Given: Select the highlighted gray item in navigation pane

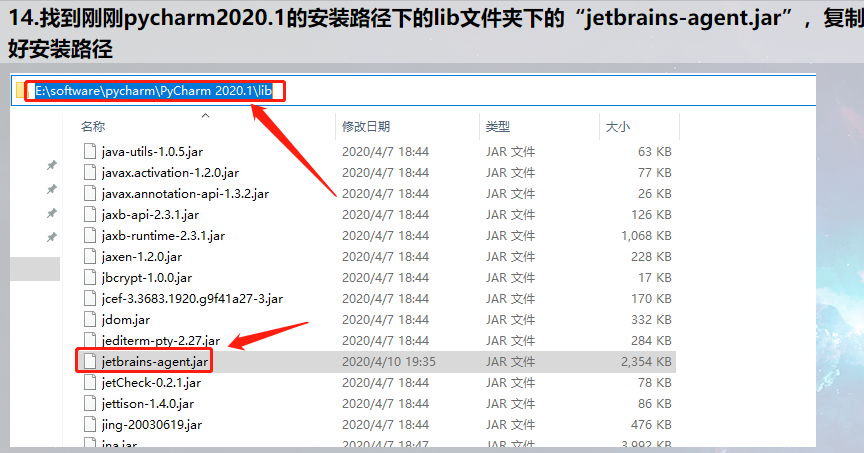Looking at the screenshot, I should pyautogui.click(x=35, y=269).
